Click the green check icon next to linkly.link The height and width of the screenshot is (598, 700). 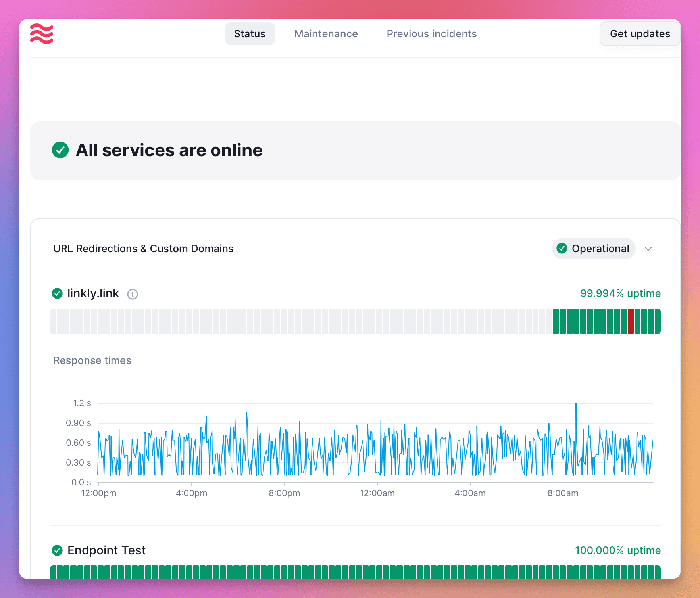coord(57,293)
